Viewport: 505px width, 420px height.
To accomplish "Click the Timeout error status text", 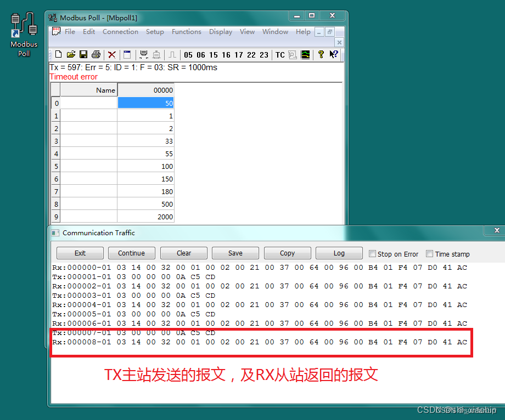I will [x=74, y=77].
